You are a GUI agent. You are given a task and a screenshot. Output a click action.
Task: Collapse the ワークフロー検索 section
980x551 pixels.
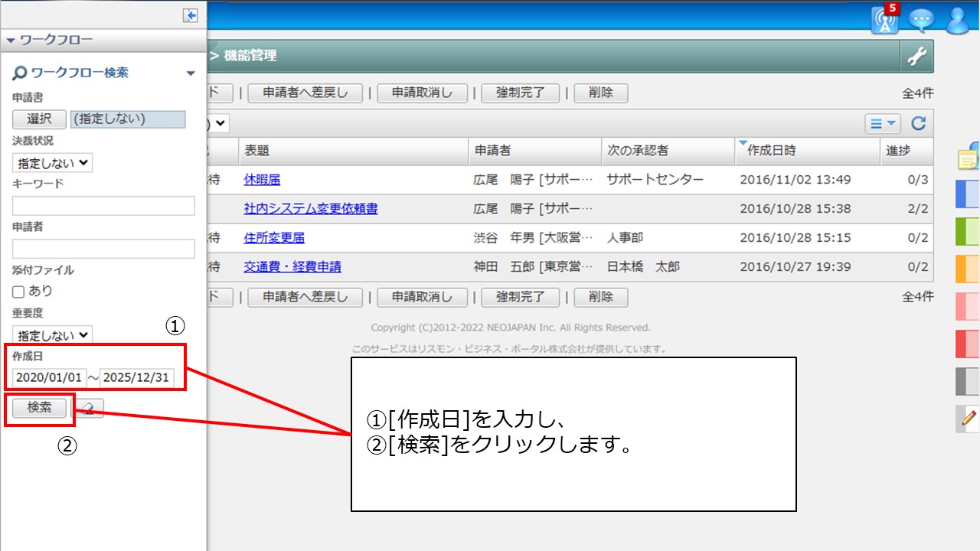tap(191, 73)
